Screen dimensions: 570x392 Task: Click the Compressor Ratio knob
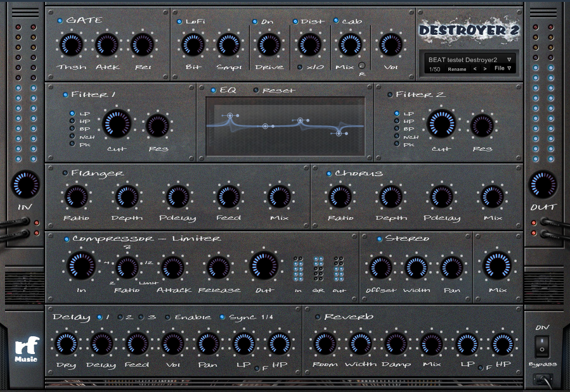(x=127, y=268)
